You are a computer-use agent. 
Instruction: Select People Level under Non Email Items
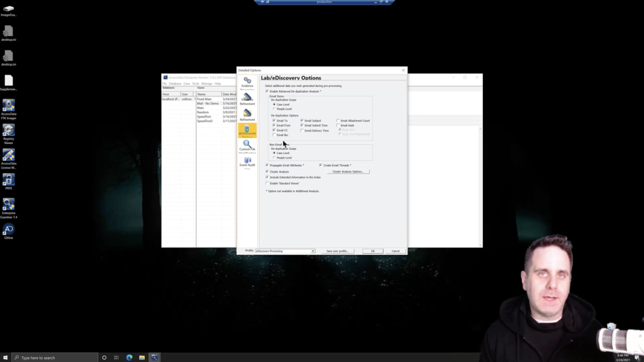click(274, 157)
